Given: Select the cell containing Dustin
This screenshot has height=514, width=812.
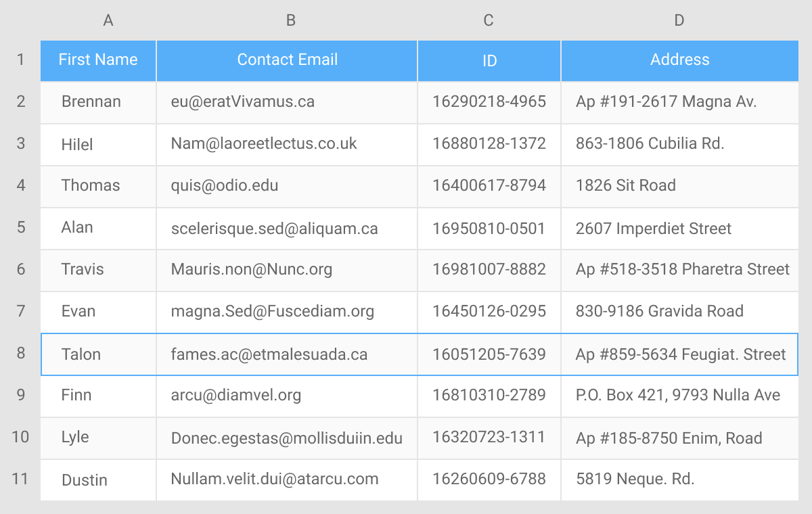Looking at the screenshot, I should pos(97,480).
